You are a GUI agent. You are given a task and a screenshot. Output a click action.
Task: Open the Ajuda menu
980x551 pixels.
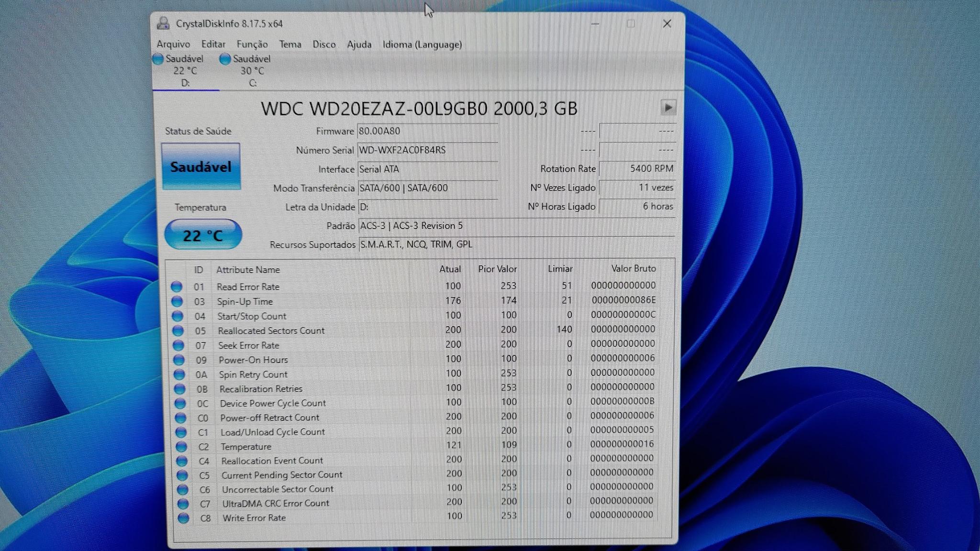359,44
